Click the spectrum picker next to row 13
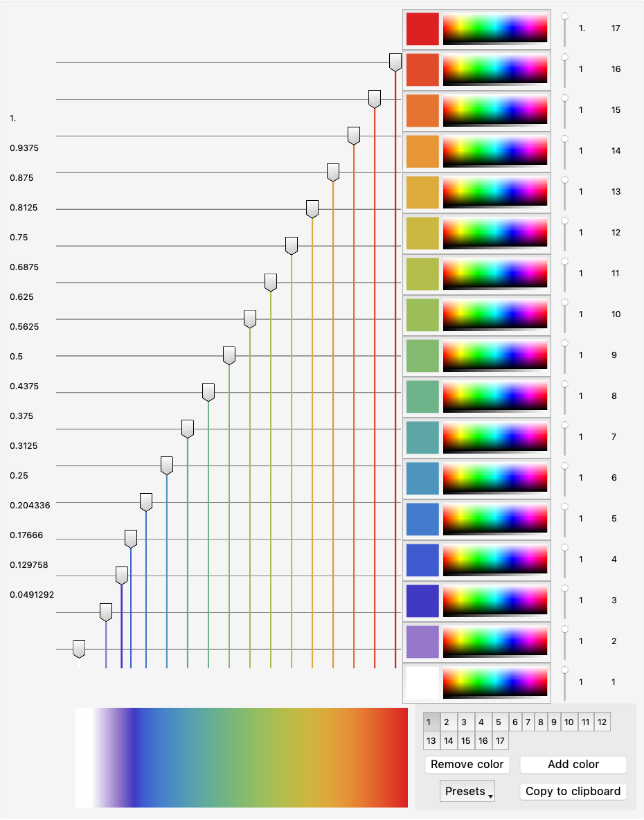This screenshot has height=820, width=644. coord(495,191)
